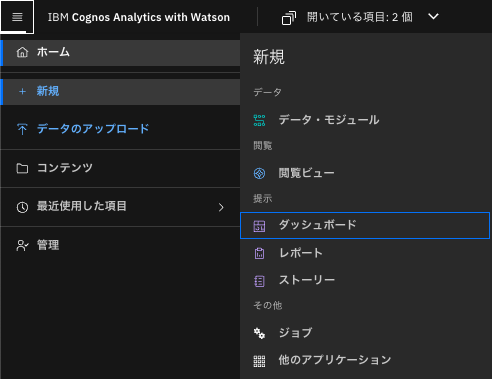Click the home house icon
The height and width of the screenshot is (379, 492).
[22, 52]
